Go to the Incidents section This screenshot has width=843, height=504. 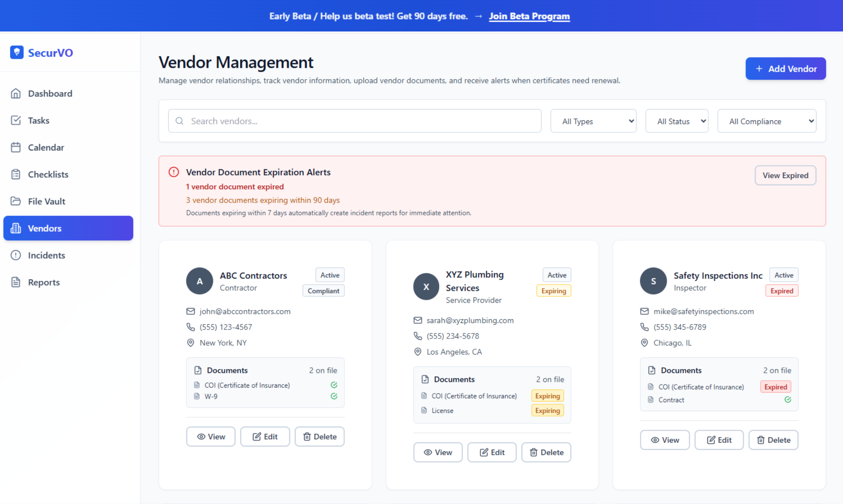pyautogui.click(x=46, y=255)
